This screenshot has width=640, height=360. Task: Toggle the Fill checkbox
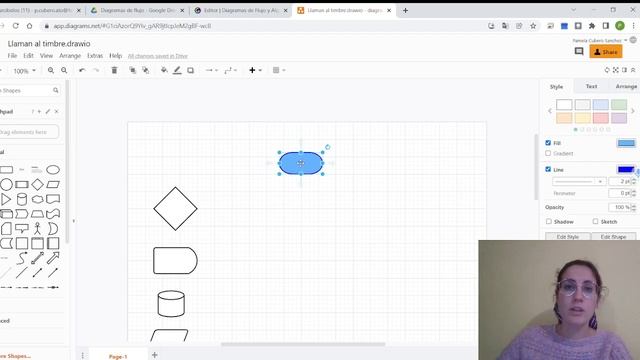click(548, 143)
